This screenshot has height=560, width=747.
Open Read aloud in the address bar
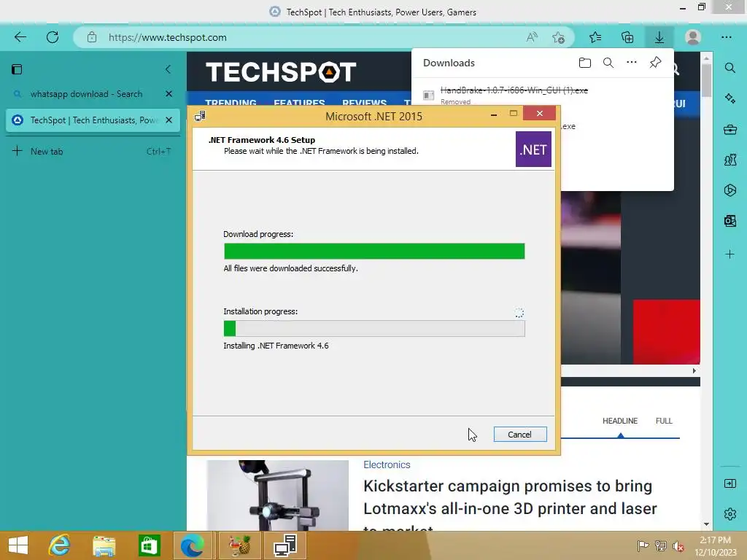coord(532,37)
